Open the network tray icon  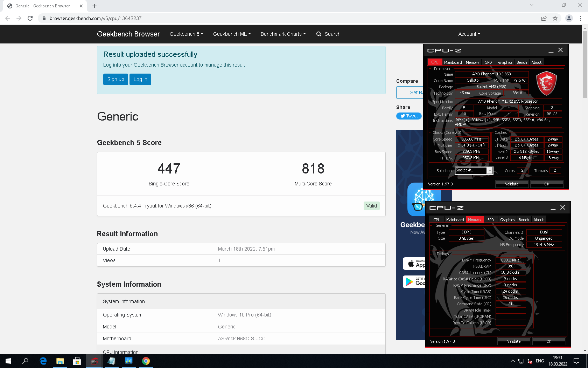(521, 361)
